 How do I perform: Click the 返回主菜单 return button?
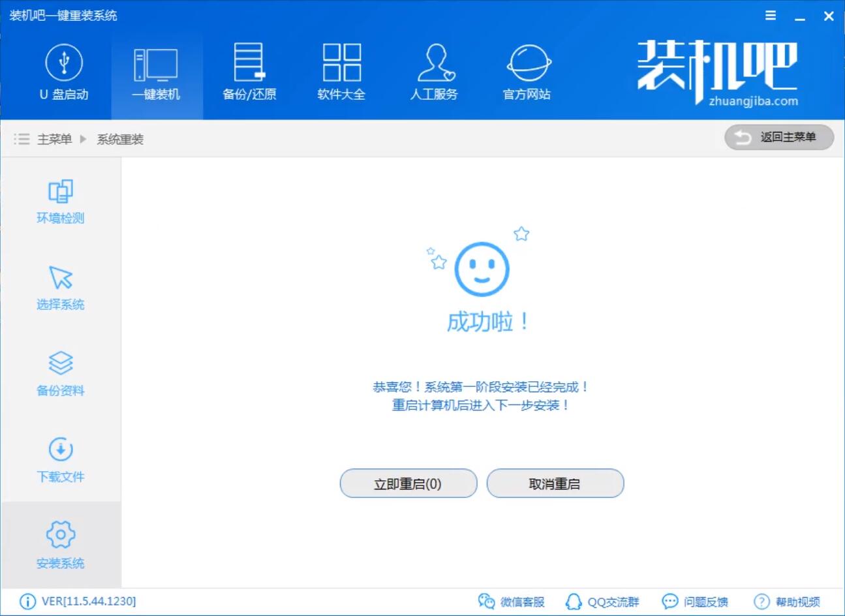click(779, 138)
